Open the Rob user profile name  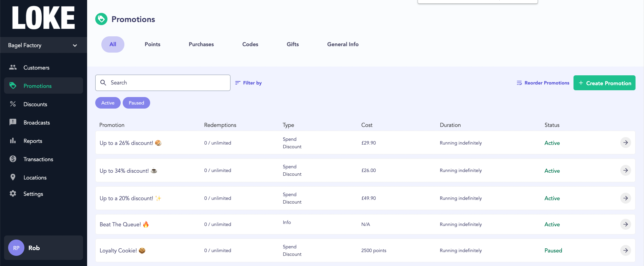(x=34, y=248)
